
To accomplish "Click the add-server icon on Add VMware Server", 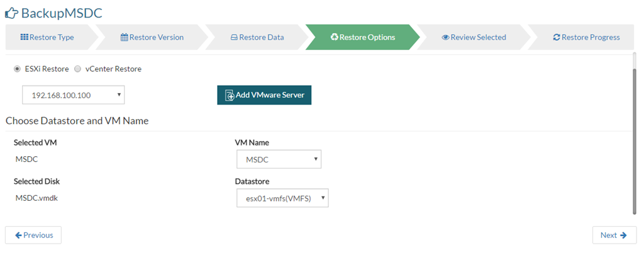I will click(230, 95).
